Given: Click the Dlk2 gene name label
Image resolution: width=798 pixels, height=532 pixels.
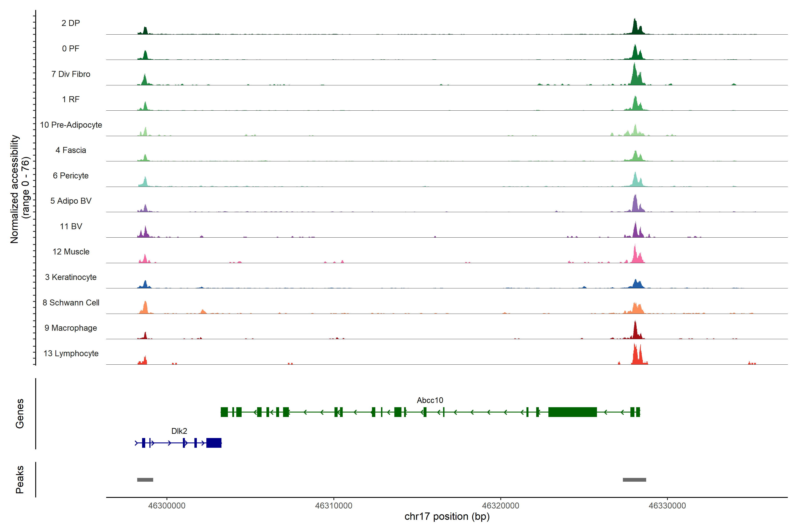Looking at the screenshot, I should [179, 431].
